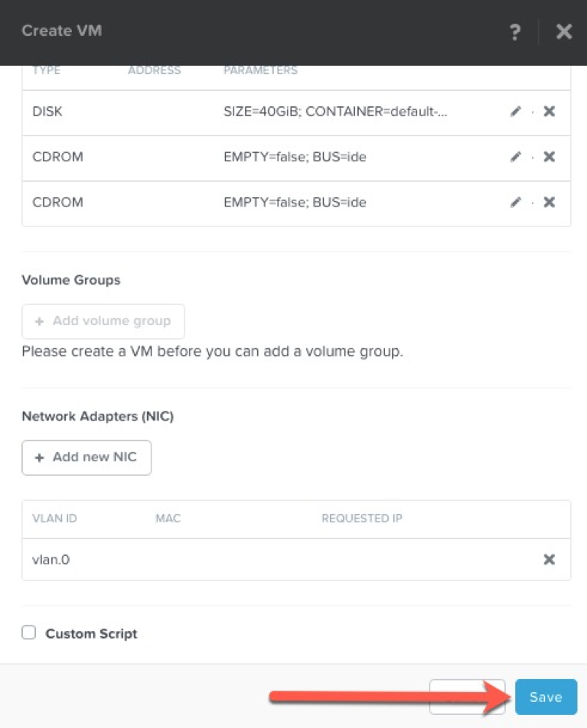Click Add new NIC button
This screenshot has height=728, width=587.
[x=86, y=457]
